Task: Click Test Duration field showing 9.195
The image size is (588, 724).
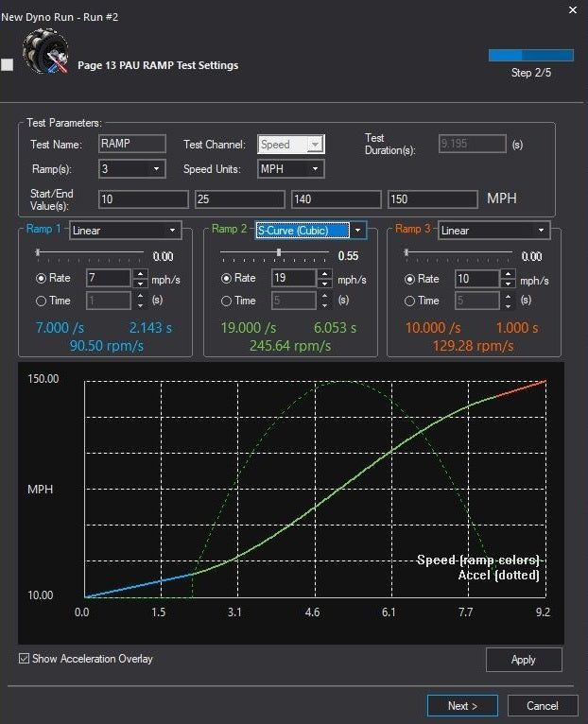Action: point(473,144)
